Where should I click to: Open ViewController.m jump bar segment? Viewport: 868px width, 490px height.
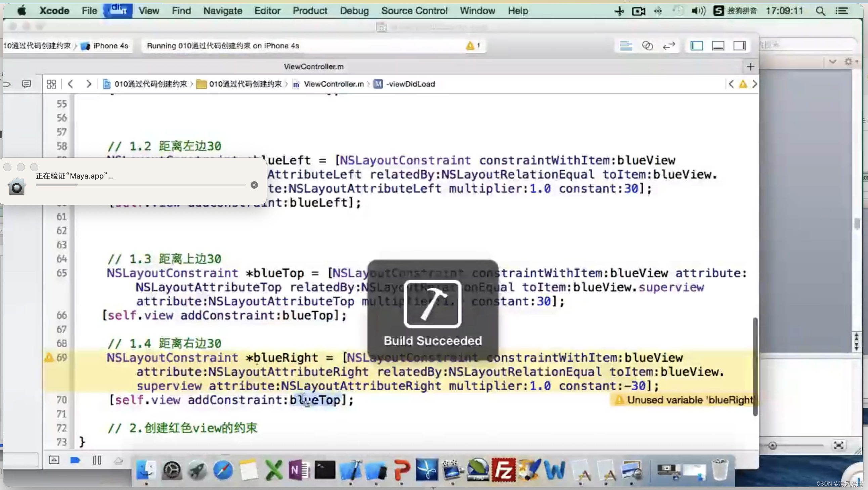[333, 84]
